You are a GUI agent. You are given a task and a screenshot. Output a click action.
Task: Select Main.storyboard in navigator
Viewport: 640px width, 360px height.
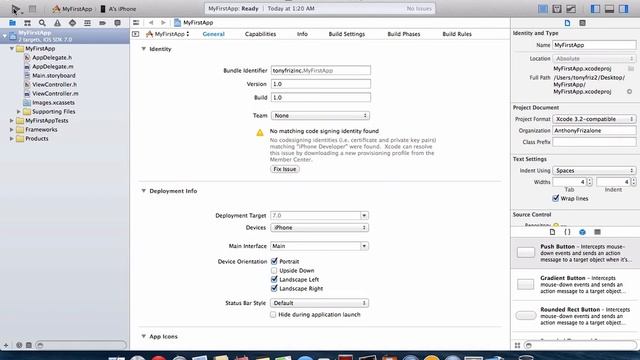[54, 76]
